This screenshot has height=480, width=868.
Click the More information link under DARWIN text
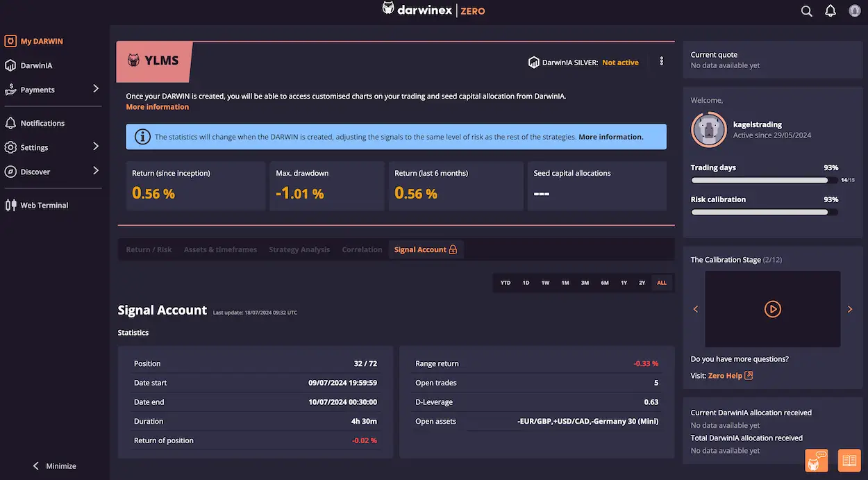[x=157, y=106]
